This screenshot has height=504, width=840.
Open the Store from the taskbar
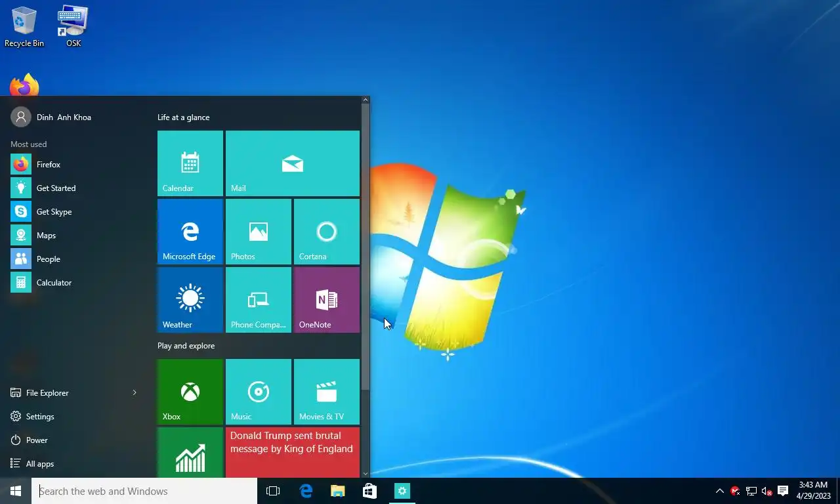pos(370,491)
